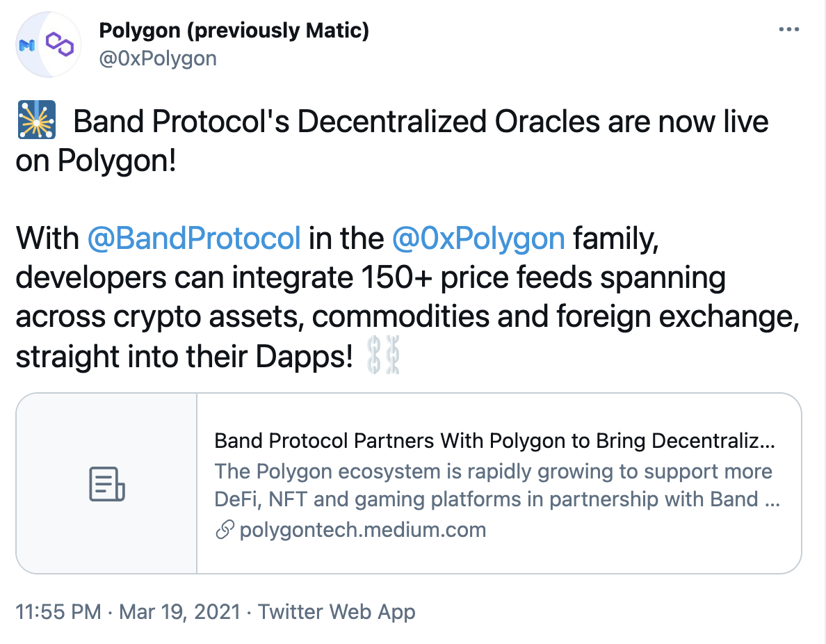Open the Polygon (previously Matic) display name
The width and height of the screenshot is (826, 644).
tap(234, 31)
